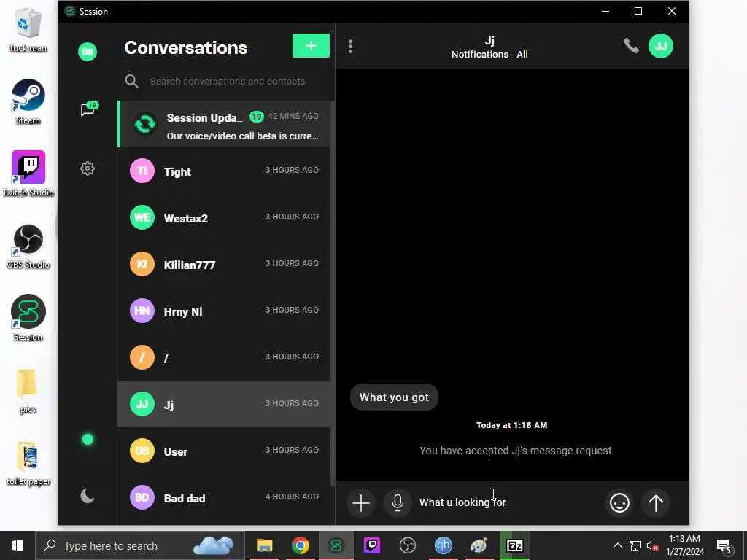Switch to Session in taskbar
Viewport: 747px width, 560px height.
(x=336, y=545)
